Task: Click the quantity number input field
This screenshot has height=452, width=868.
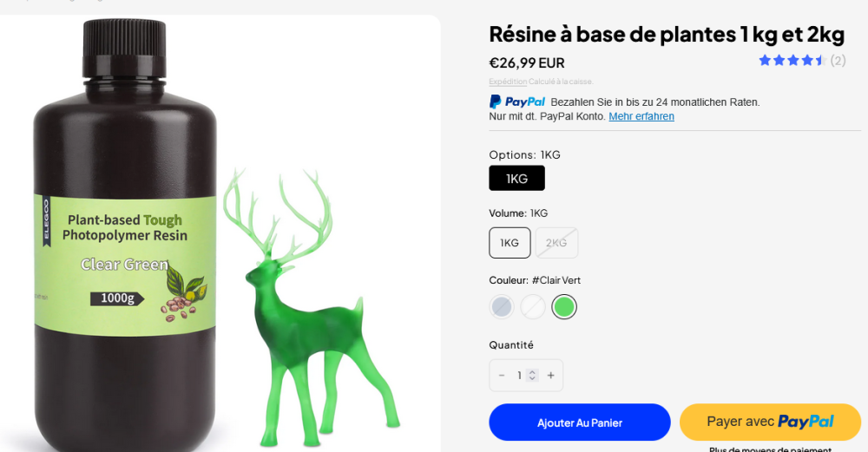Action: coord(520,376)
